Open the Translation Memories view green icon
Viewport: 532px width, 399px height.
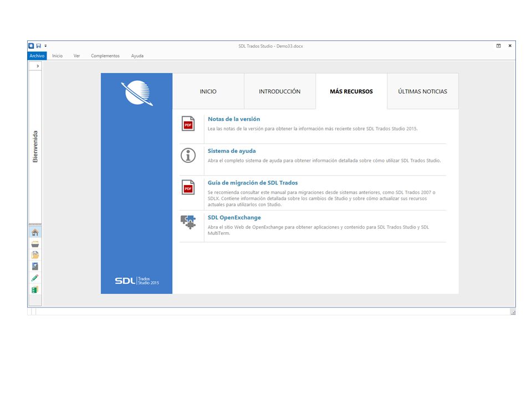coord(35,289)
